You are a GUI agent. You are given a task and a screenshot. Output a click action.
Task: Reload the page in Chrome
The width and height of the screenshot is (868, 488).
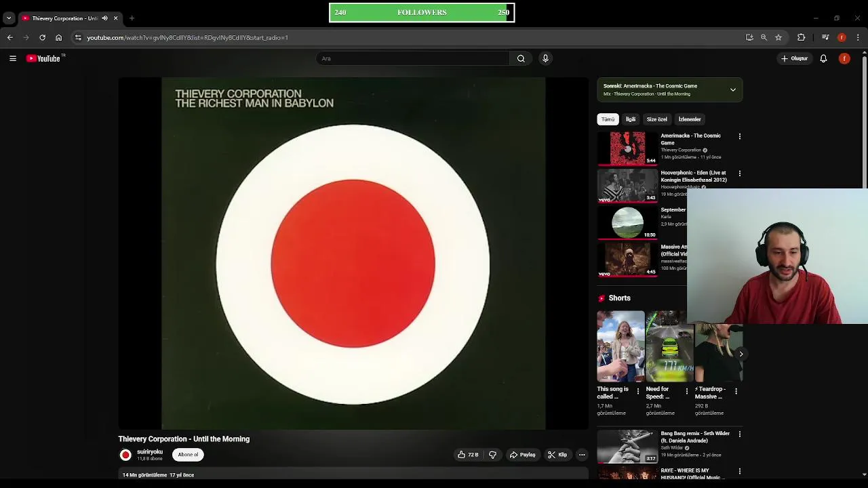pyautogui.click(x=42, y=37)
